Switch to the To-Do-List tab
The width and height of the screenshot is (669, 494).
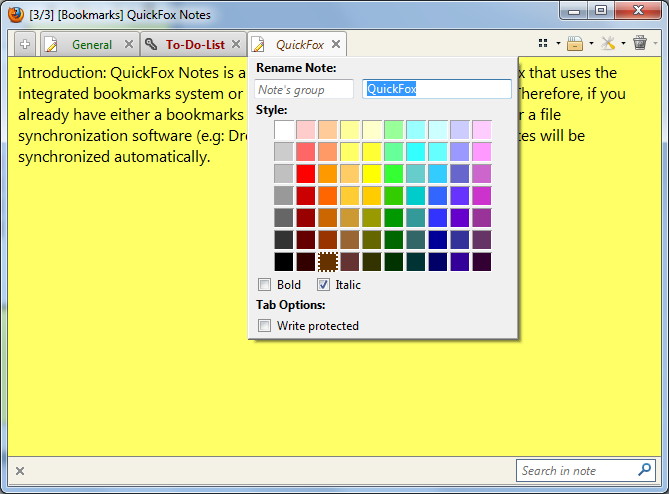195,44
